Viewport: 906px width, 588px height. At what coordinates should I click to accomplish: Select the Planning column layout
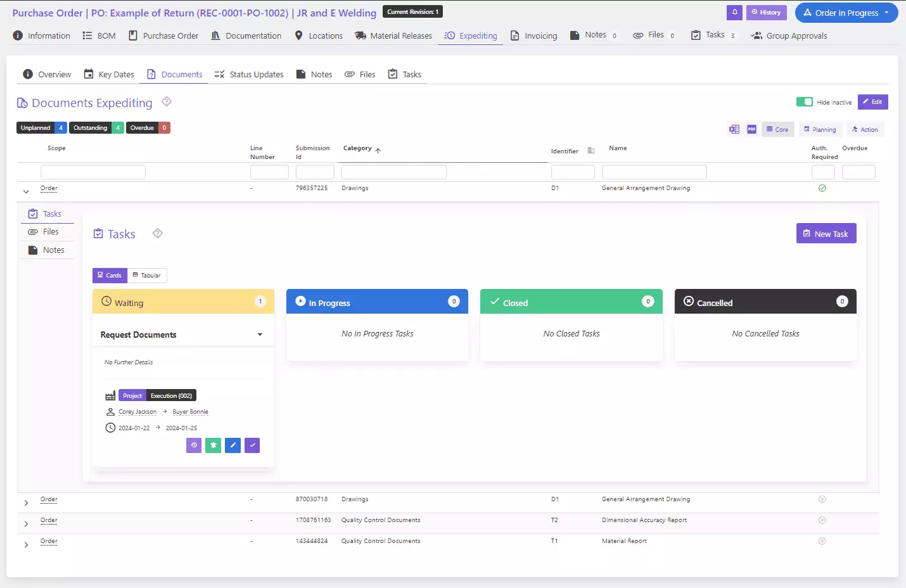pyautogui.click(x=820, y=129)
